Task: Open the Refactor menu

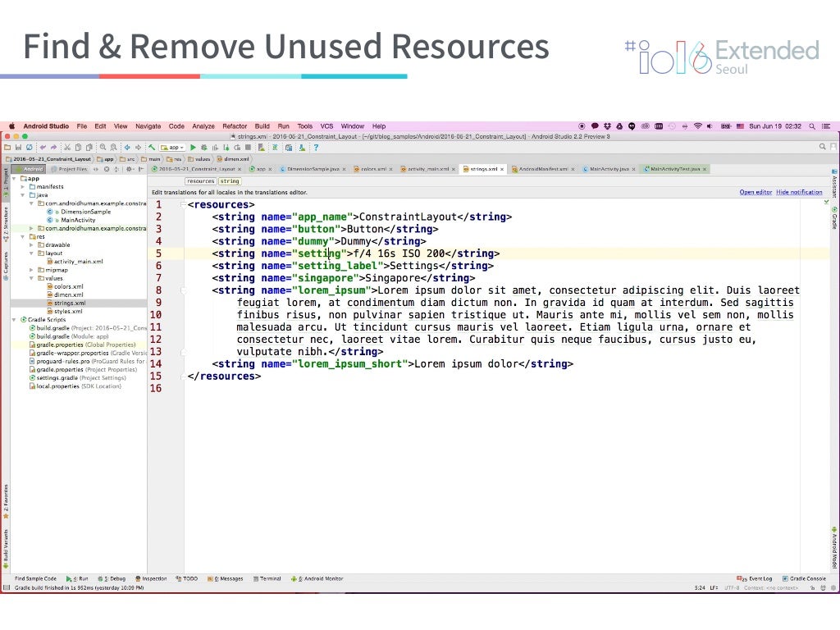Action: [235, 126]
